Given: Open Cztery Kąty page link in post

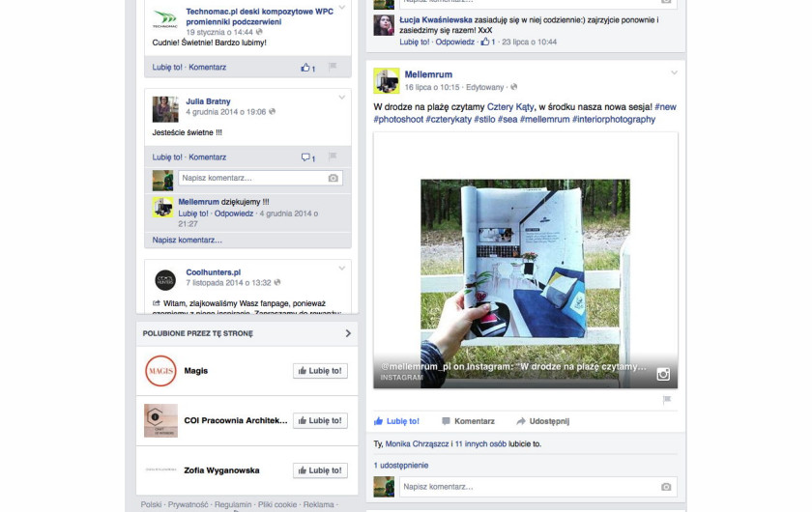Looking at the screenshot, I should tap(510, 107).
